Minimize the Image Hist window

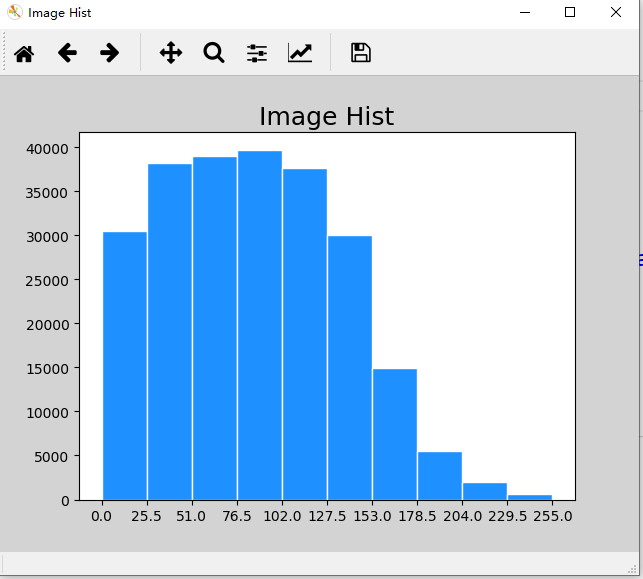point(525,12)
